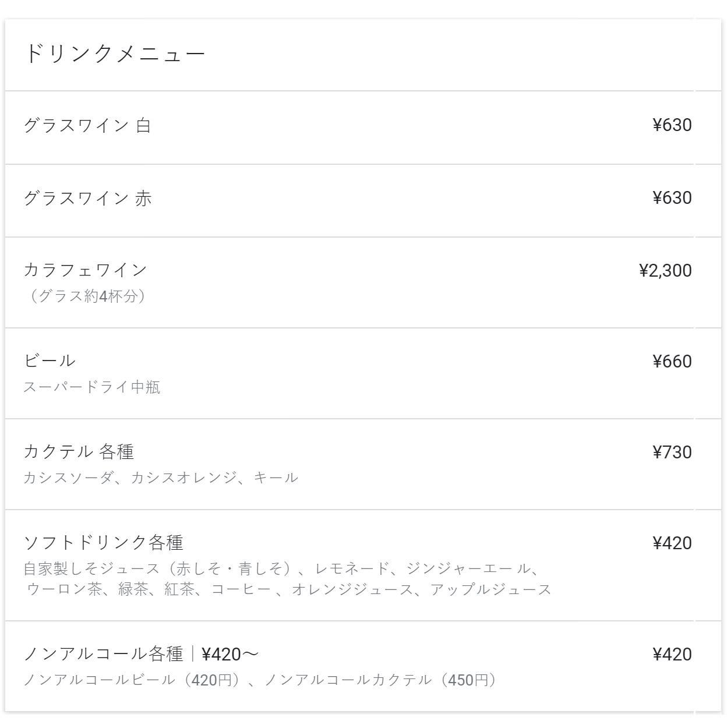727x728 pixels.
Task: Click カシスソーダ cocktail description line
Action: (160, 478)
